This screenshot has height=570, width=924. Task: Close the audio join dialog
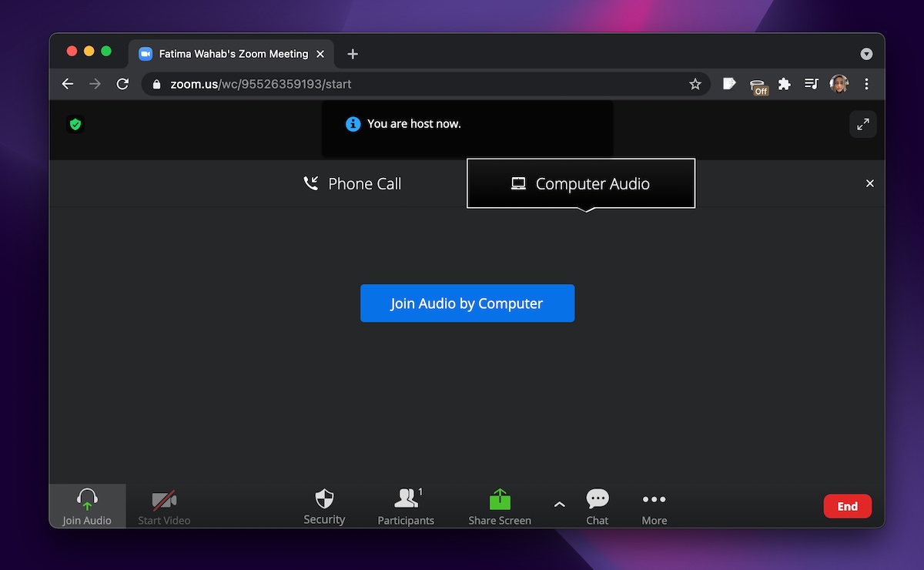pyautogui.click(x=870, y=183)
